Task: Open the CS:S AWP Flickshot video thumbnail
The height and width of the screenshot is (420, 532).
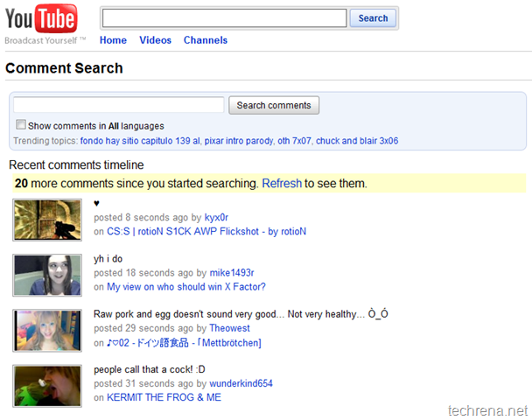Action: (47, 220)
